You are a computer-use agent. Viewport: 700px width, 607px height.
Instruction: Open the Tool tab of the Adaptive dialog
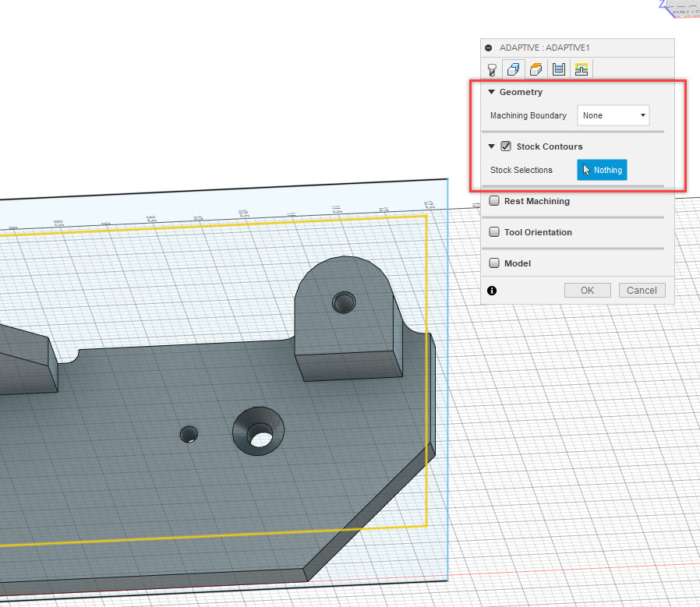pos(492,69)
